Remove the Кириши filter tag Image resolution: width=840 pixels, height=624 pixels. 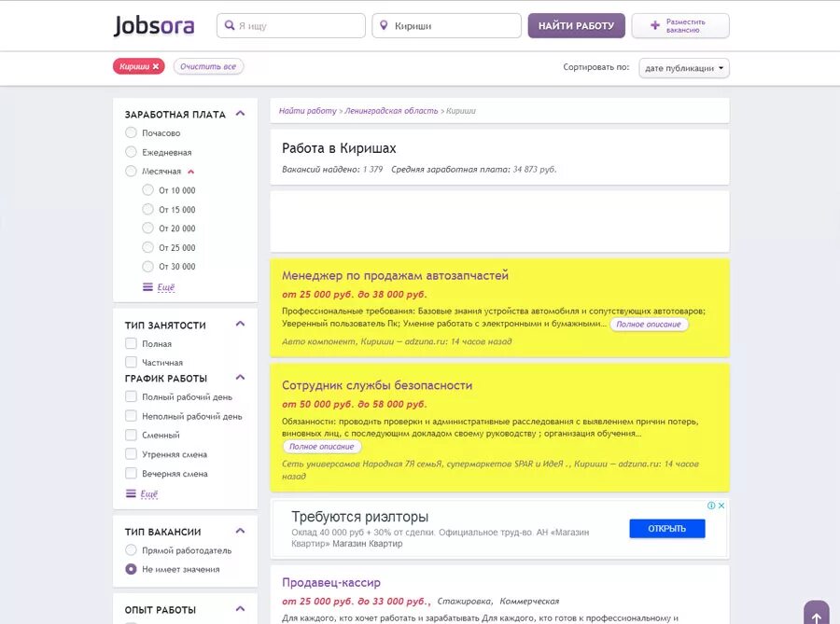156,66
